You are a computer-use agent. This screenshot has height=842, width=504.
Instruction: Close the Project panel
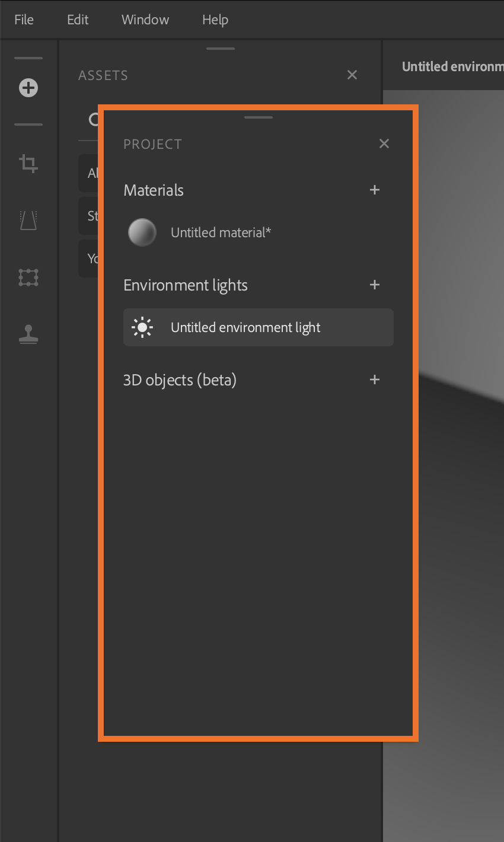pyautogui.click(x=384, y=143)
